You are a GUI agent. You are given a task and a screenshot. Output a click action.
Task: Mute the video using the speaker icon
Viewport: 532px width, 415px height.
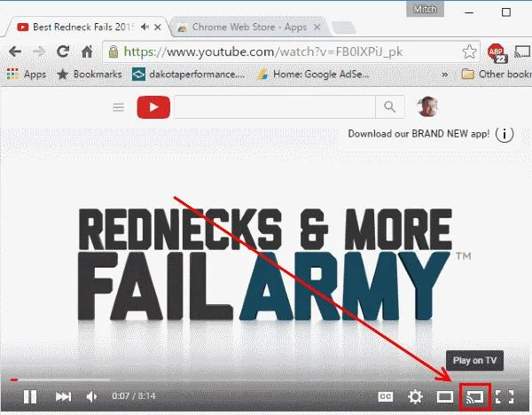click(92, 396)
